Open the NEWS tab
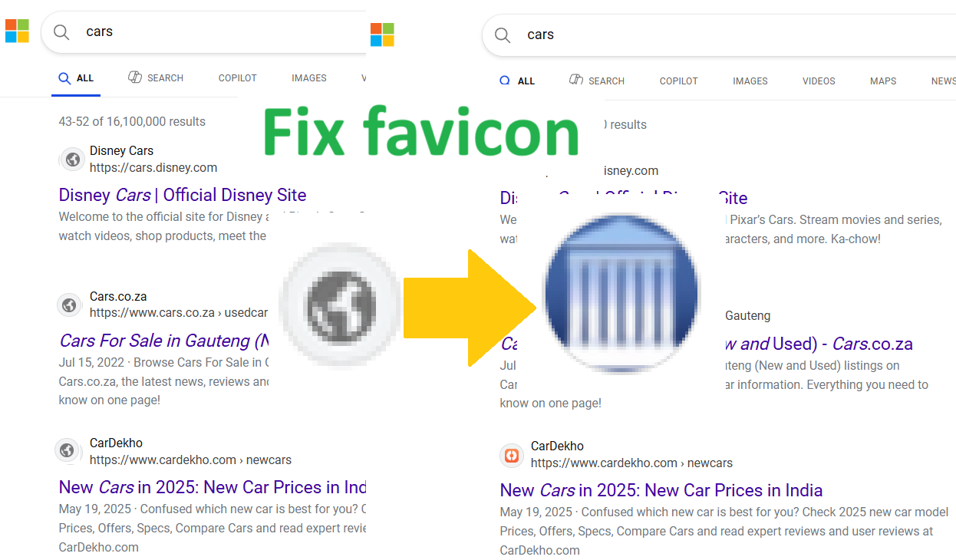The width and height of the screenshot is (956, 560). [x=943, y=81]
